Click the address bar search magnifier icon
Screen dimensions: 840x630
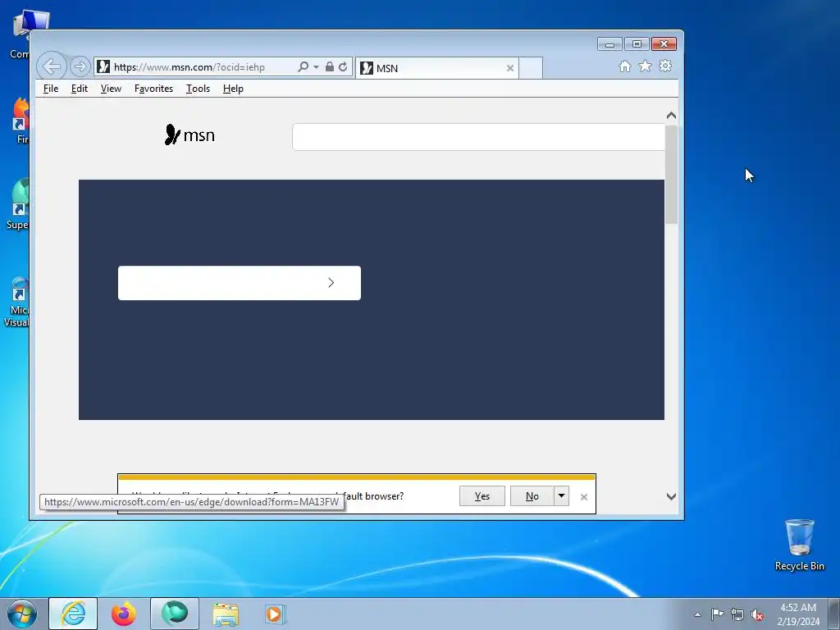pyautogui.click(x=303, y=66)
